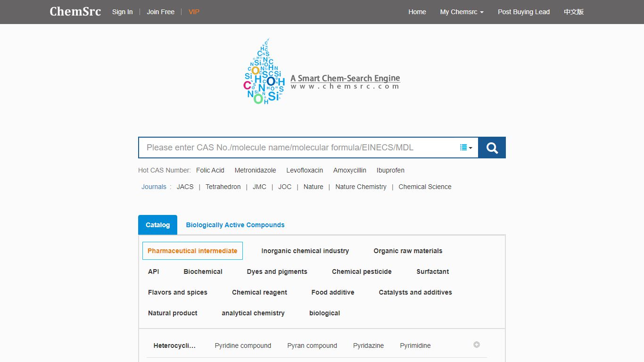The width and height of the screenshot is (644, 362).
Task: Go to the VIP page
Action: [x=194, y=12]
